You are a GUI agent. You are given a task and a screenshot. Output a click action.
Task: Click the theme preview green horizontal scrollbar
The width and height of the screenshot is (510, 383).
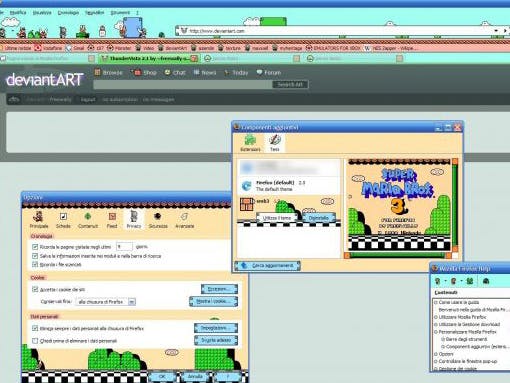[x=399, y=255]
